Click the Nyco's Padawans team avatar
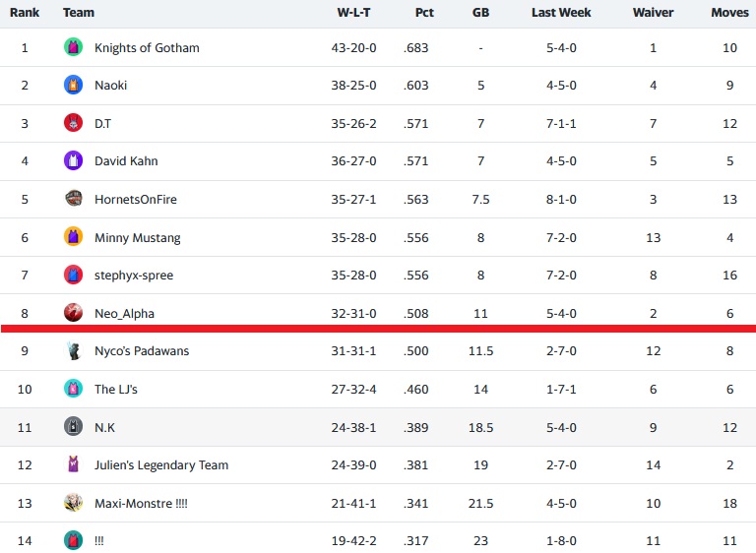Screen dimensions: 756x553 (73, 351)
